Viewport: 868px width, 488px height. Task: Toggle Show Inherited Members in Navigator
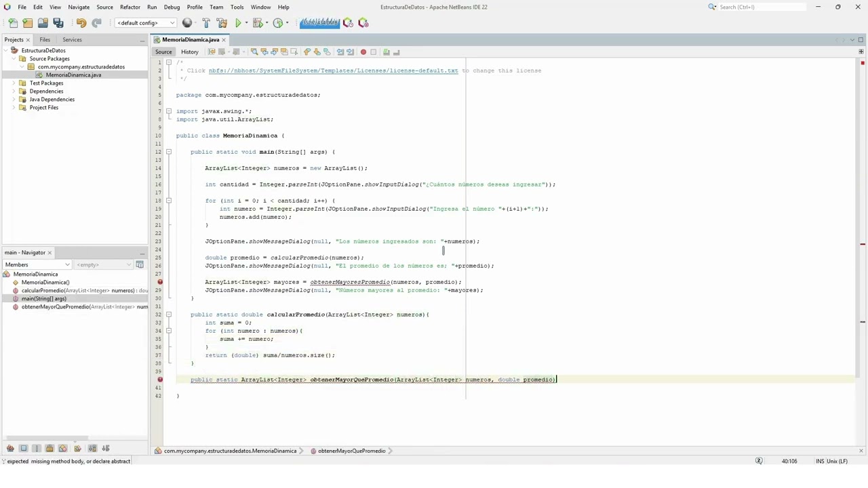point(10,449)
